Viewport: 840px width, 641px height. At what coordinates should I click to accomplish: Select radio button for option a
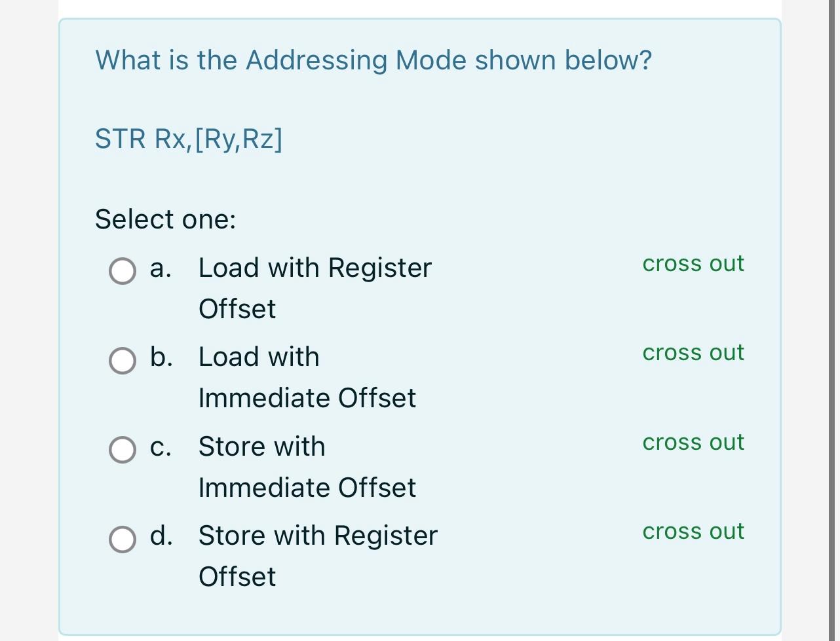point(122,270)
